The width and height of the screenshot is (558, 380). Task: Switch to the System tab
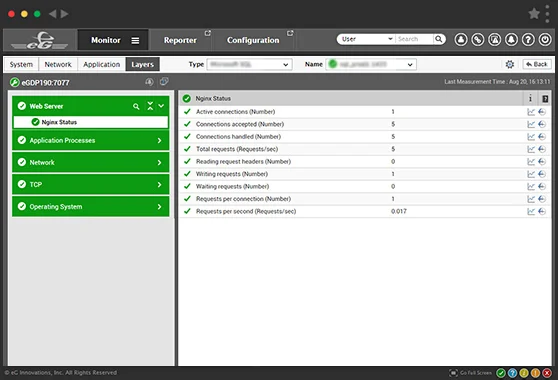[x=21, y=64]
